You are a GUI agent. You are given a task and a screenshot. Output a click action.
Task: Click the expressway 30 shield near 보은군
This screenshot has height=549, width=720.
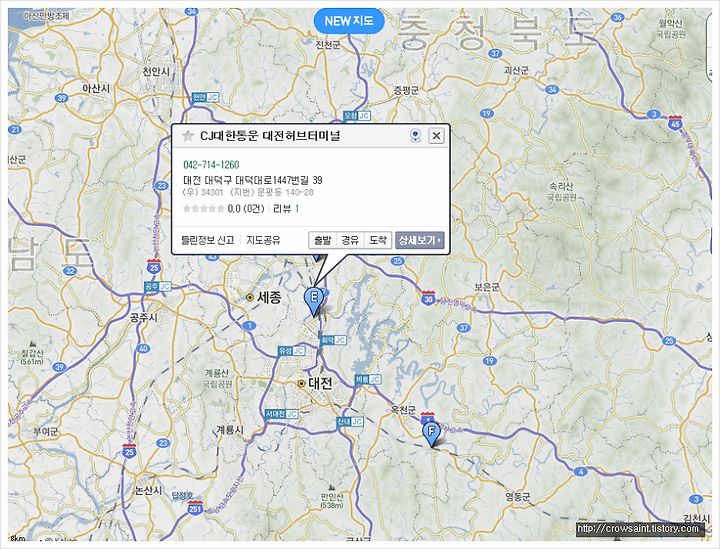[x=428, y=298]
